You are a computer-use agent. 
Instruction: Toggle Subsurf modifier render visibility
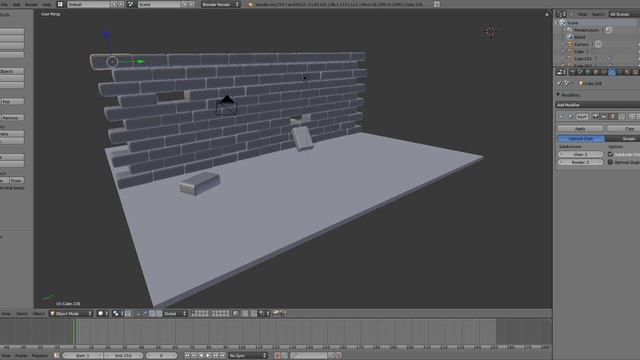point(596,117)
